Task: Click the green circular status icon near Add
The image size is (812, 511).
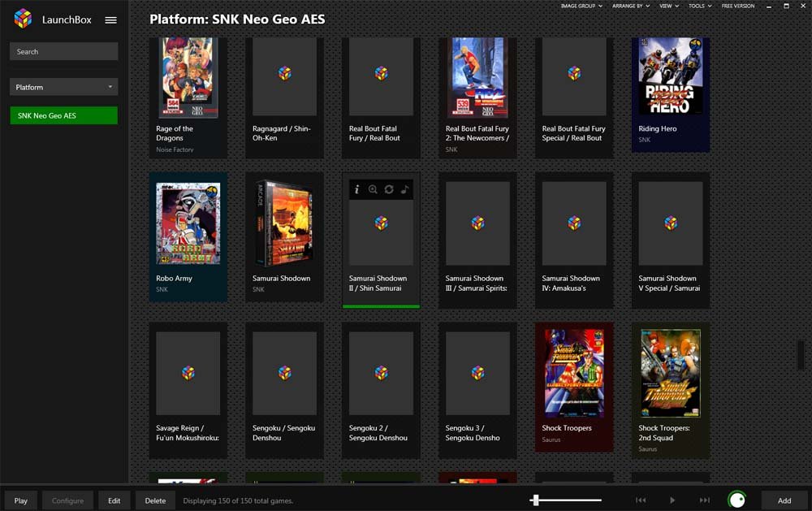Action: [x=737, y=500]
